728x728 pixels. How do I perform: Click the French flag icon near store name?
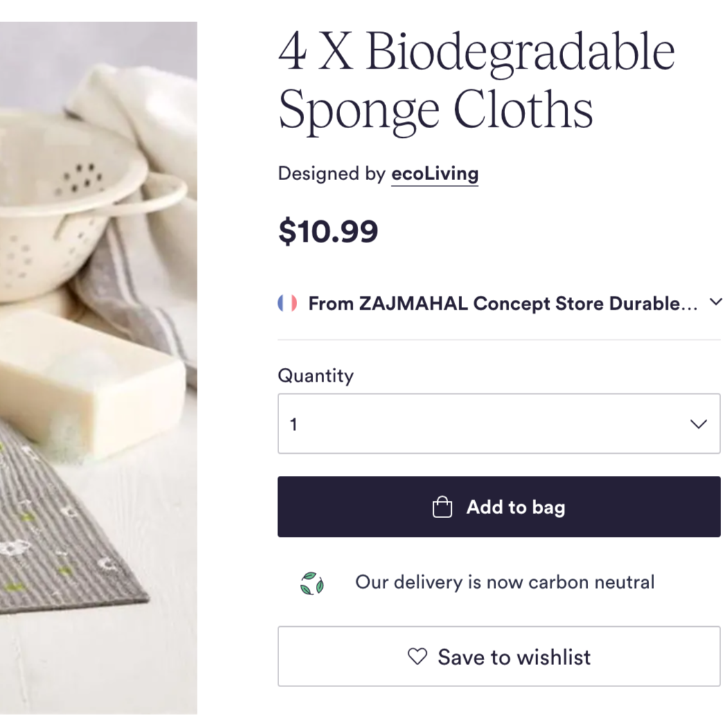(x=289, y=303)
